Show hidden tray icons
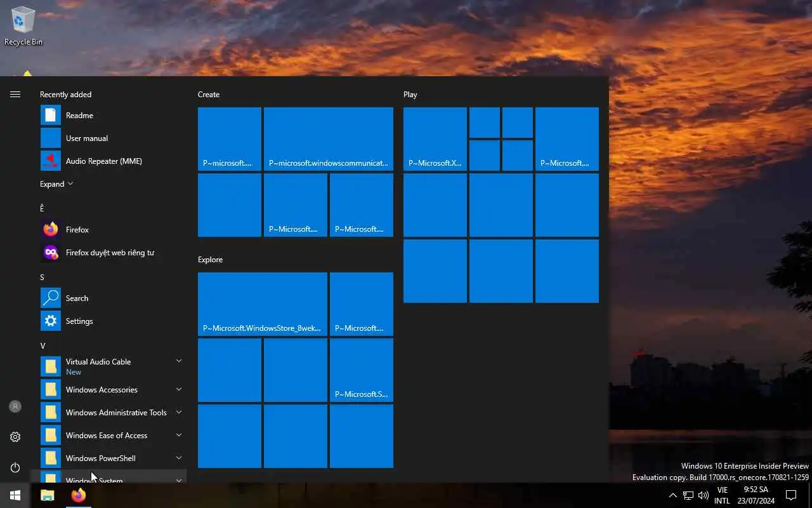Viewport: 812px width, 508px height. [x=673, y=495]
